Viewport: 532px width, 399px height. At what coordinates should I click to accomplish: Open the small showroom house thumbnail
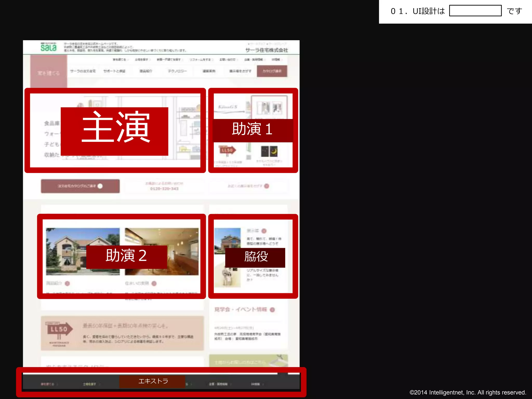tap(228, 241)
